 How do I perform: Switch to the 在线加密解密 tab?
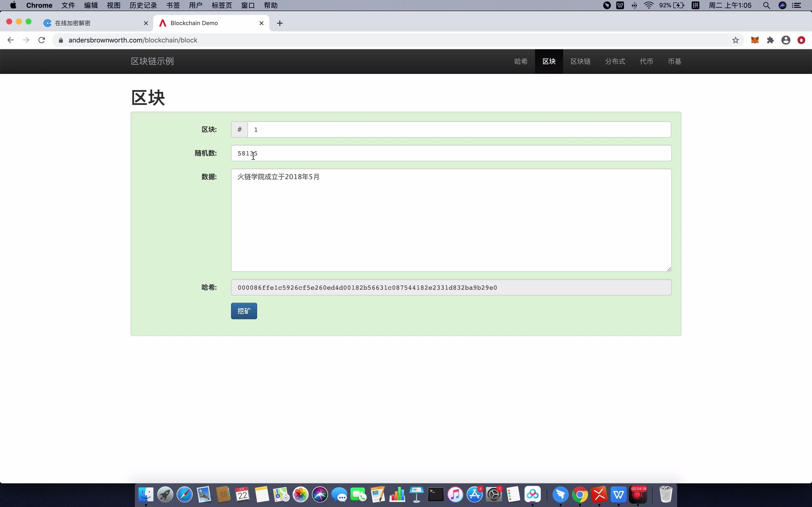pyautogui.click(x=73, y=23)
